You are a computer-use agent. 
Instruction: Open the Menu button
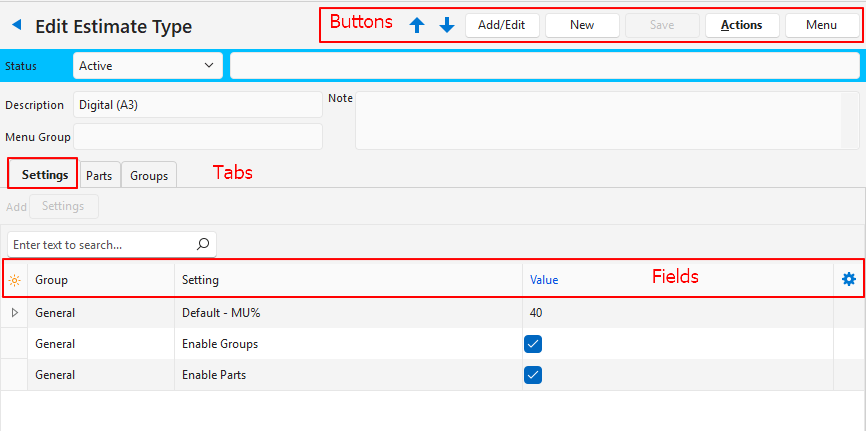[821, 25]
